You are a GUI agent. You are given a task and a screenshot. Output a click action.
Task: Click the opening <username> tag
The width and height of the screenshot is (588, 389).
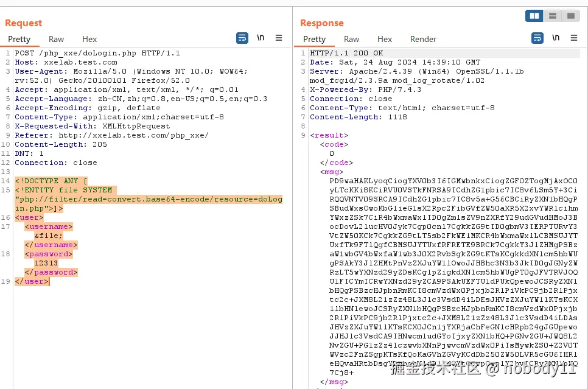point(48,226)
